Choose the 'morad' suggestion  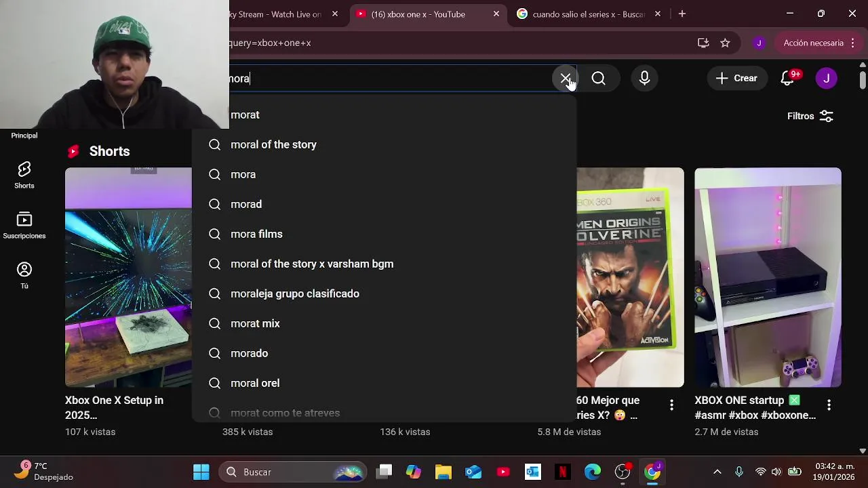tap(384, 204)
